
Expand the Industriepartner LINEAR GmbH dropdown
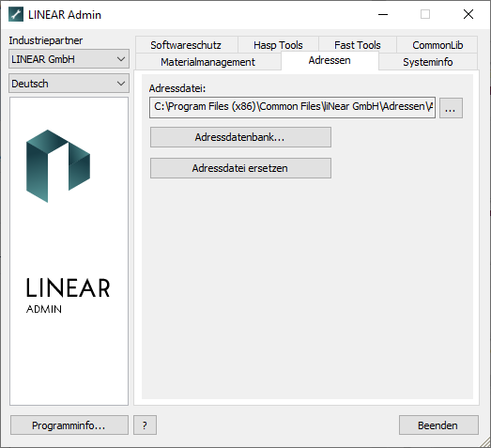tap(69, 59)
